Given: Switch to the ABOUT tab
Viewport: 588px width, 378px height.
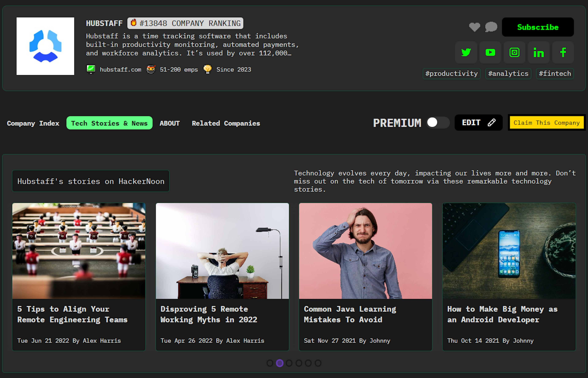Looking at the screenshot, I should [169, 123].
